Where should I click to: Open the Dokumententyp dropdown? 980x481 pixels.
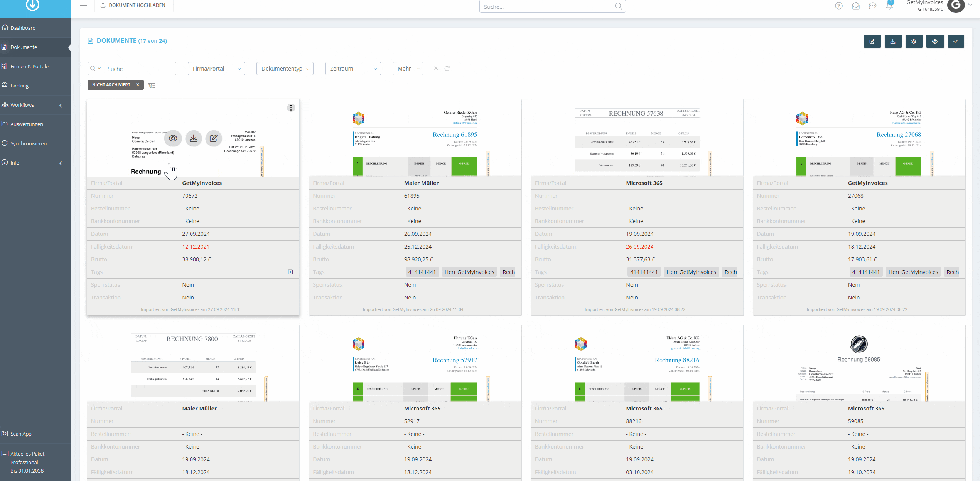[285, 69]
